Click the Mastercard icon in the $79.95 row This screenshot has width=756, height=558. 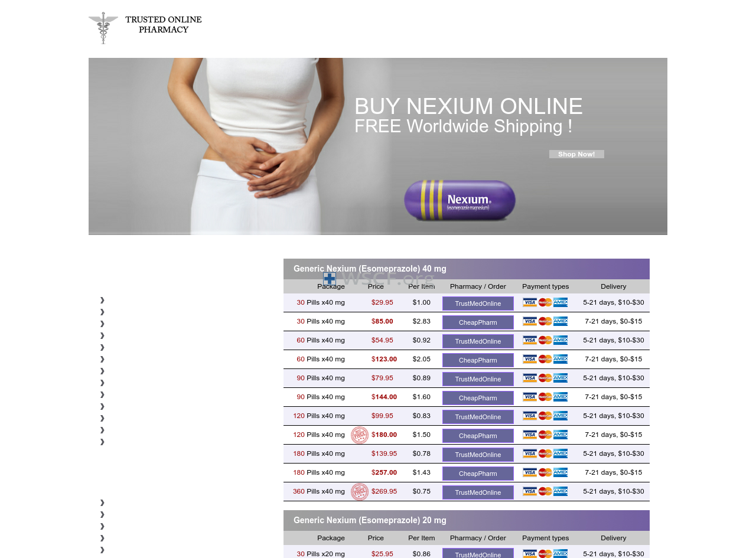(x=545, y=378)
